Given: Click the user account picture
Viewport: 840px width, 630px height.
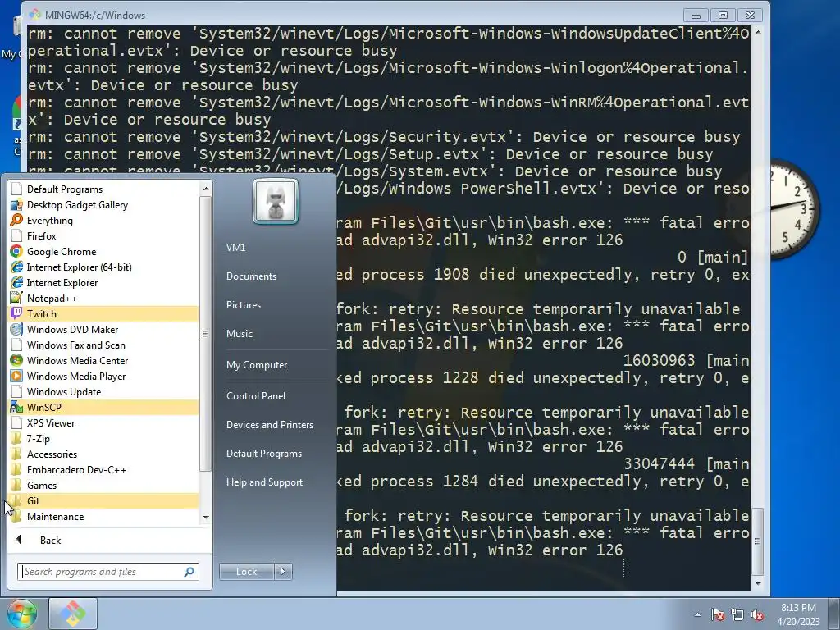Looking at the screenshot, I should click(276, 202).
